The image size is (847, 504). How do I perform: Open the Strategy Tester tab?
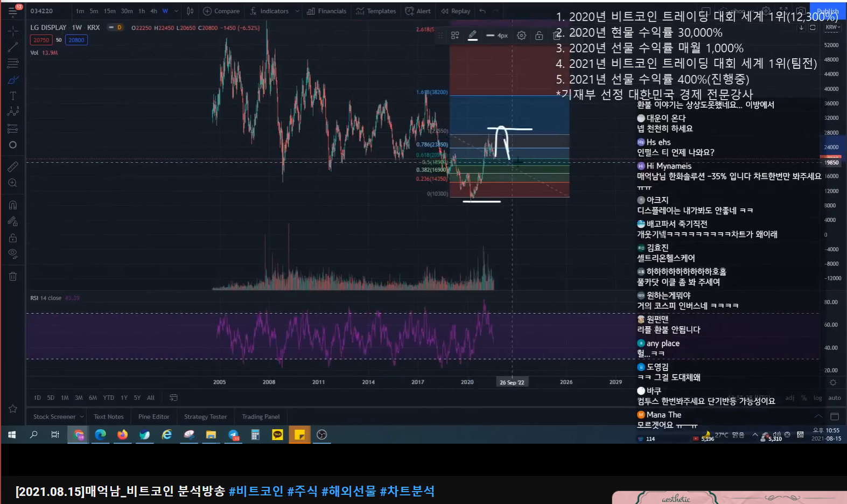pos(206,417)
